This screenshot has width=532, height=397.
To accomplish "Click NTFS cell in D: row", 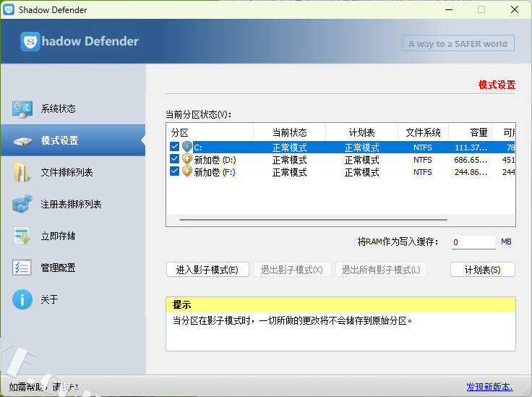I will coord(423,160).
